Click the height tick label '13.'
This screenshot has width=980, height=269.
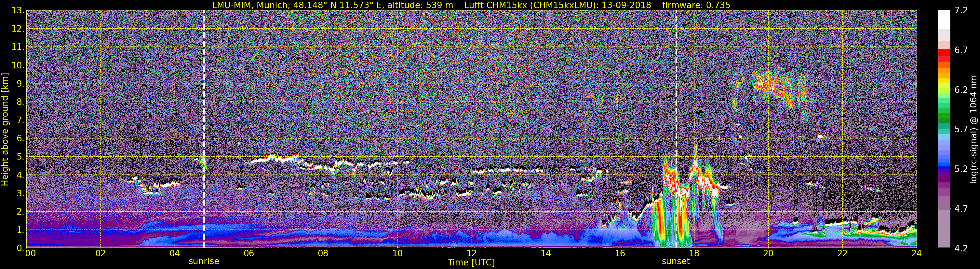click(x=18, y=10)
